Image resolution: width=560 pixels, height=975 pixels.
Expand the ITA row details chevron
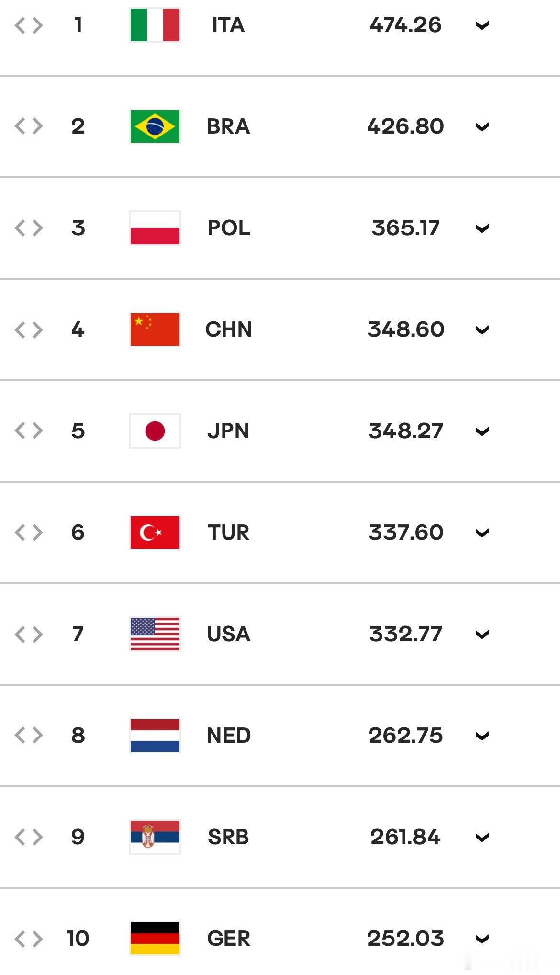[x=482, y=25]
